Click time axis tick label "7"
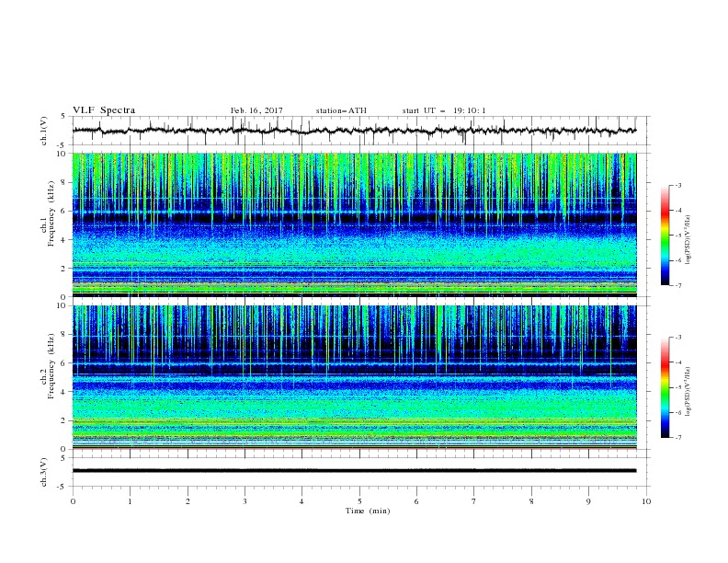The width and height of the screenshot is (728, 563). coord(474,501)
